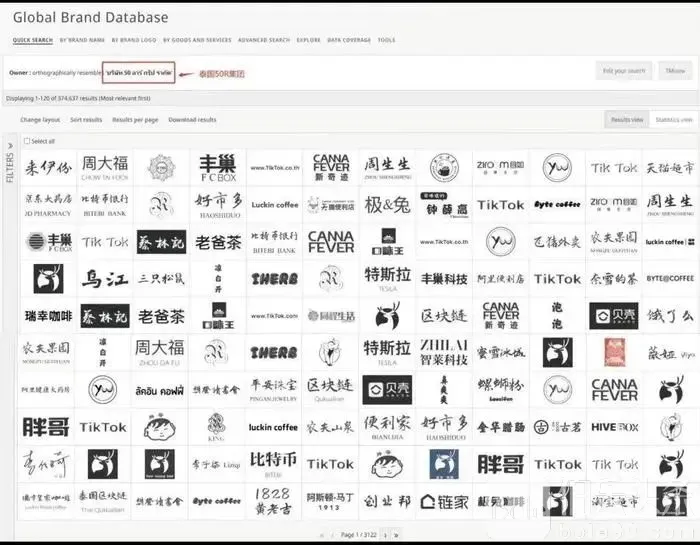Open the Data Coverage tab
This screenshot has height=545, width=700.
(349, 40)
